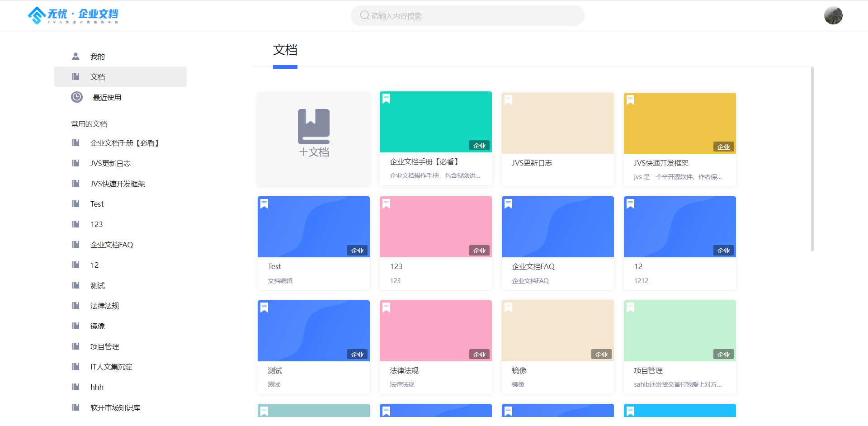
Task: Click the search magnifier icon
Action: coord(364,15)
